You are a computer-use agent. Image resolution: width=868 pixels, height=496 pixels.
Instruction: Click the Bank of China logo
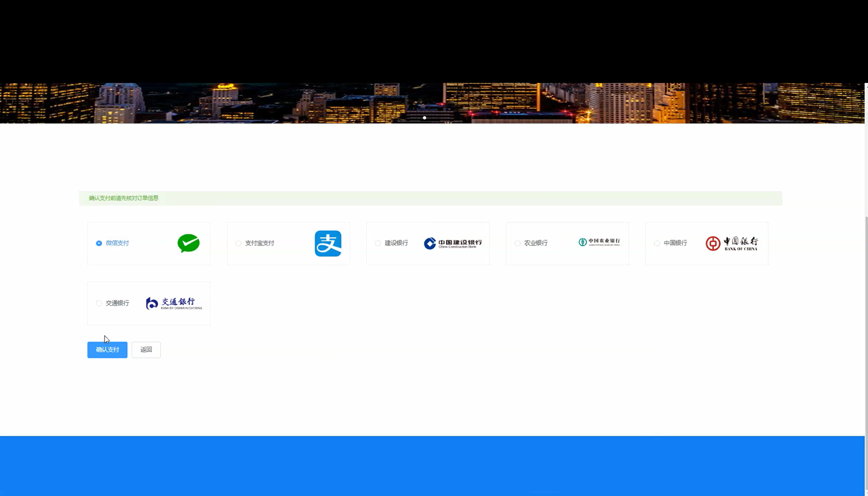[x=731, y=244]
